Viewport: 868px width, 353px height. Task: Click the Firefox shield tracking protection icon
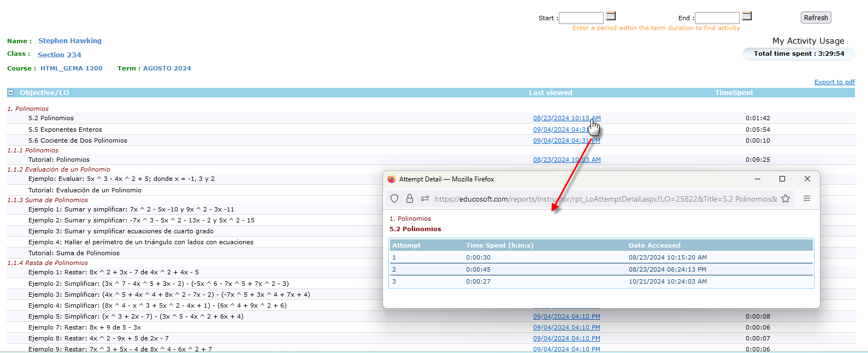click(x=394, y=199)
